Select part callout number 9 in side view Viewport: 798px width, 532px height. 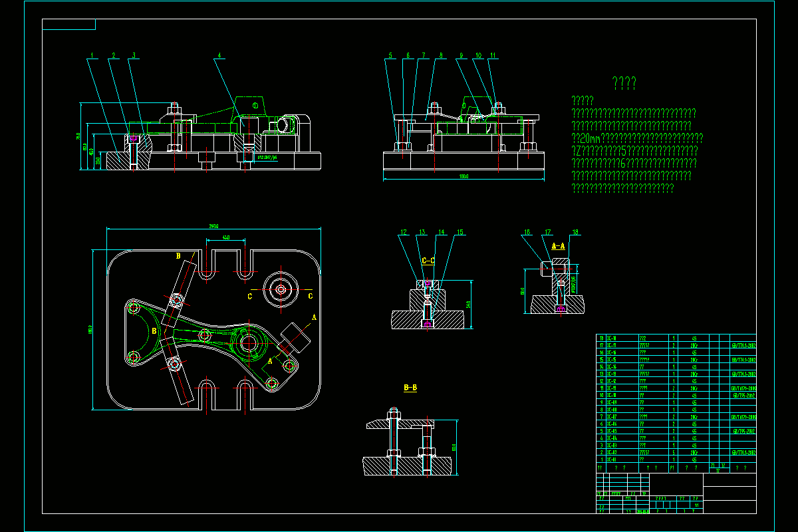click(460, 55)
